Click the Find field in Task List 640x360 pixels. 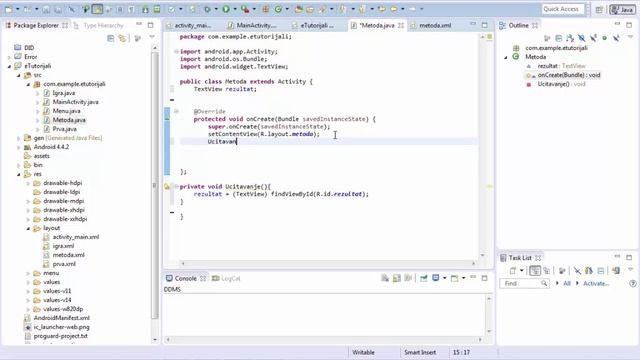pos(524,283)
